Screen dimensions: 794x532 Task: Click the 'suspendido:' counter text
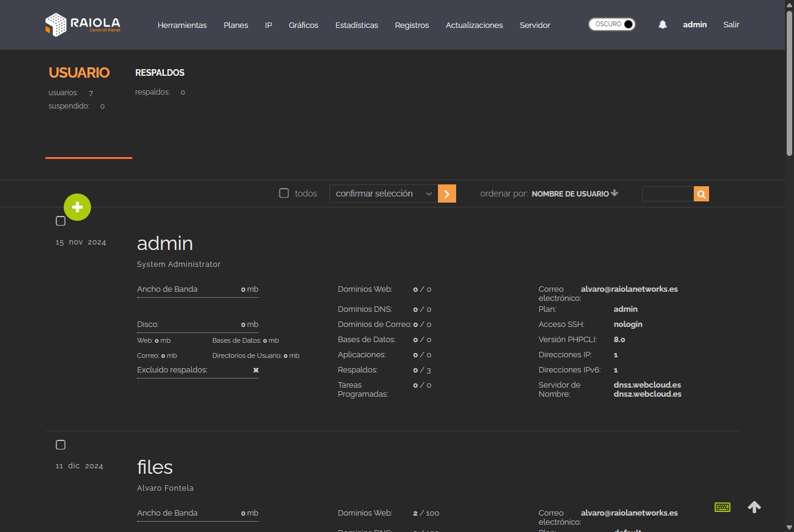click(69, 106)
